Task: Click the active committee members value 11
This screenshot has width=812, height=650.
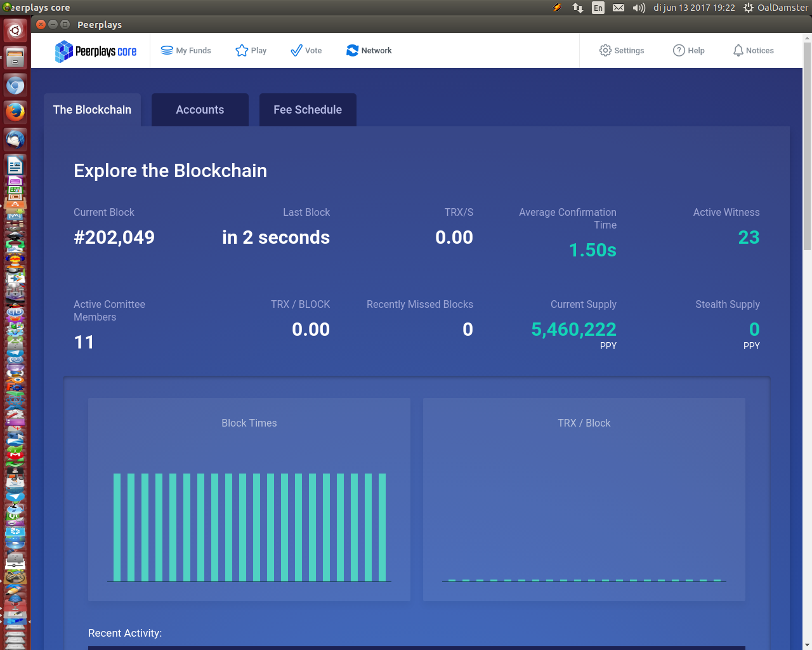Action: coord(84,342)
